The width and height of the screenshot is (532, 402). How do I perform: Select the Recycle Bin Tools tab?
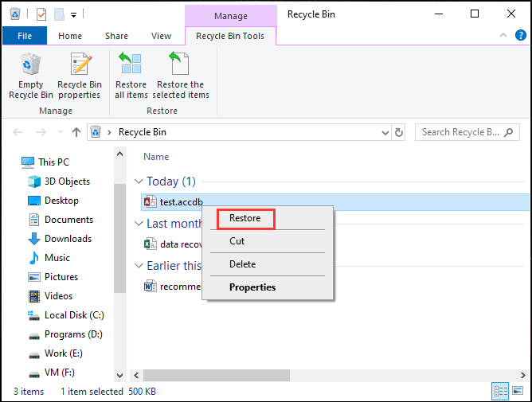[x=230, y=36]
